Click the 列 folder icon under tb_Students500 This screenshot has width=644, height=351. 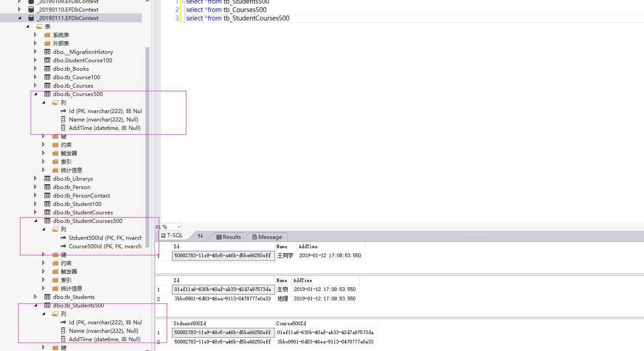56,314
